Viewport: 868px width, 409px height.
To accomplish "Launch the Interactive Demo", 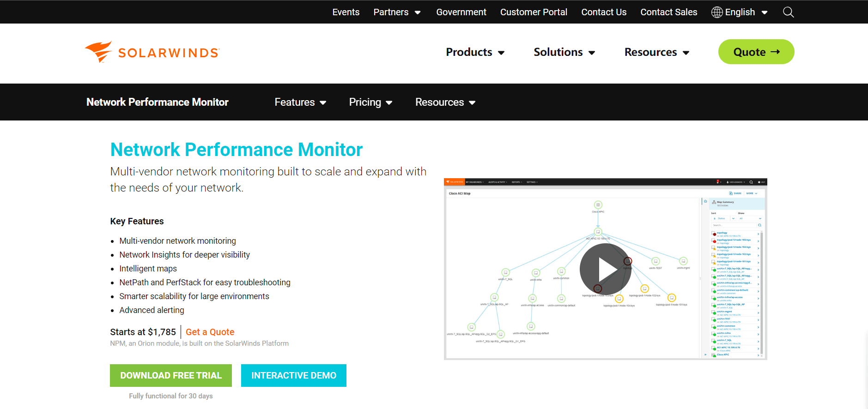I will (293, 375).
